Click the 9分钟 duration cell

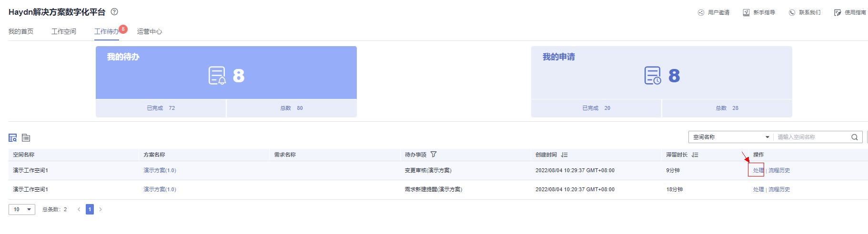tap(673, 170)
